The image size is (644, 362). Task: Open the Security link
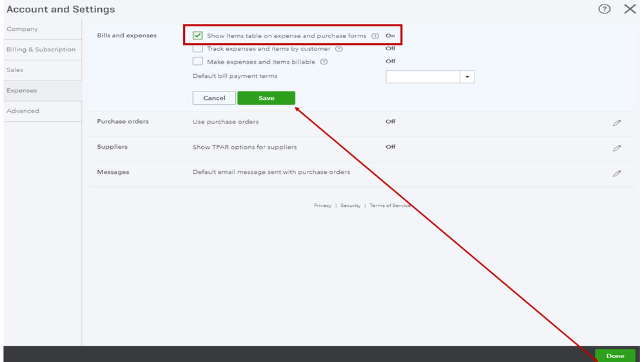point(350,205)
